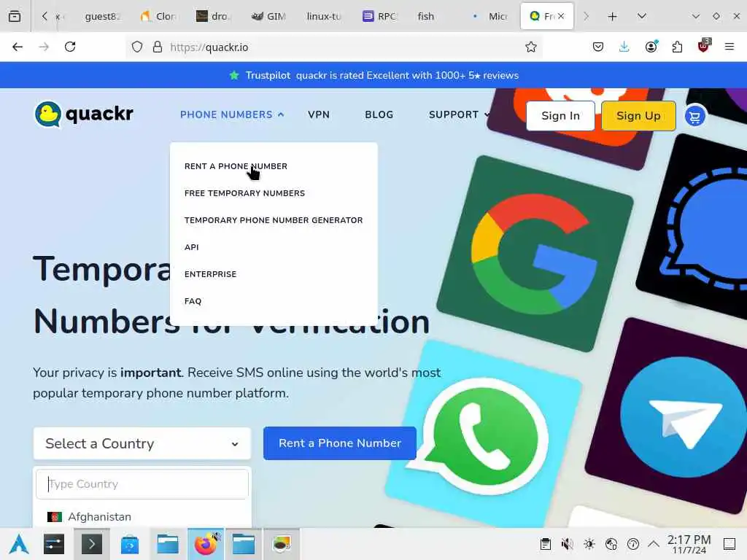Switch to the dro tab
This screenshot has height=560, width=747.
[x=214, y=16]
